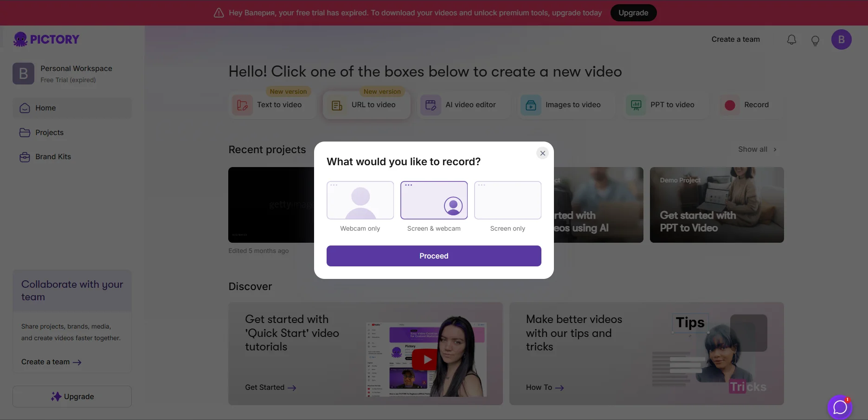Screen dimensions: 868x420
Task: Click the PPT to video icon
Action: point(636,105)
